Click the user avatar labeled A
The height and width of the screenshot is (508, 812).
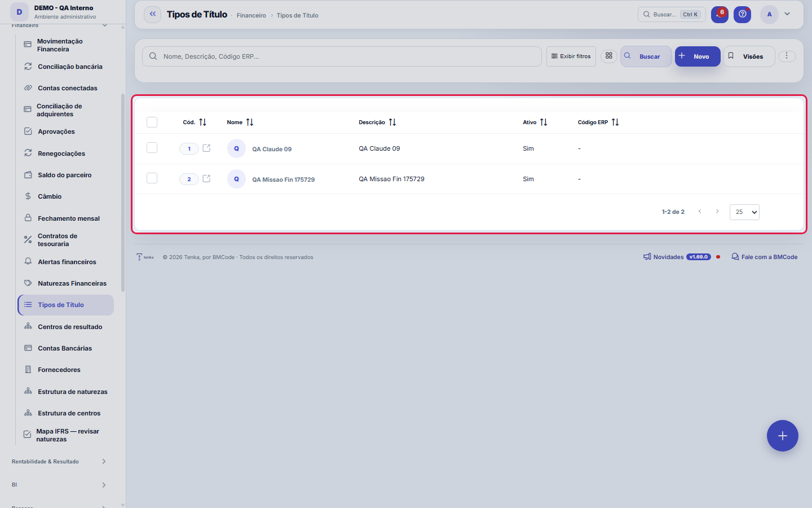click(769, 15)
